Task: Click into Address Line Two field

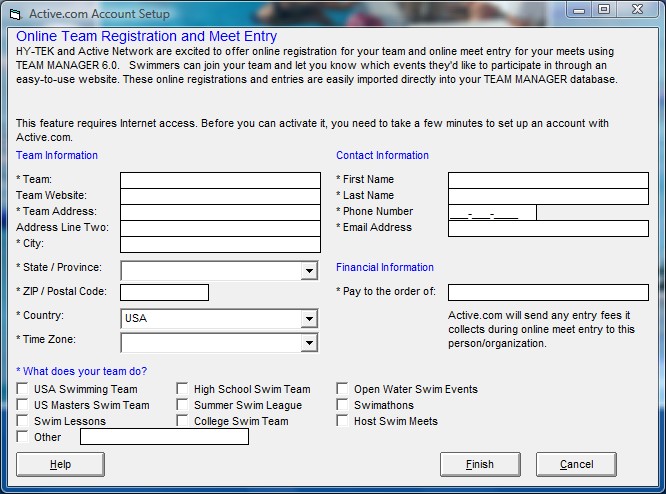Action: [x=220, y=229]
